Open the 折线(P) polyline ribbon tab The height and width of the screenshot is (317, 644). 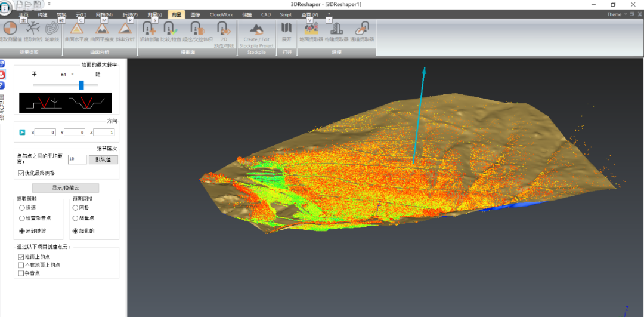tap(130, 14)
